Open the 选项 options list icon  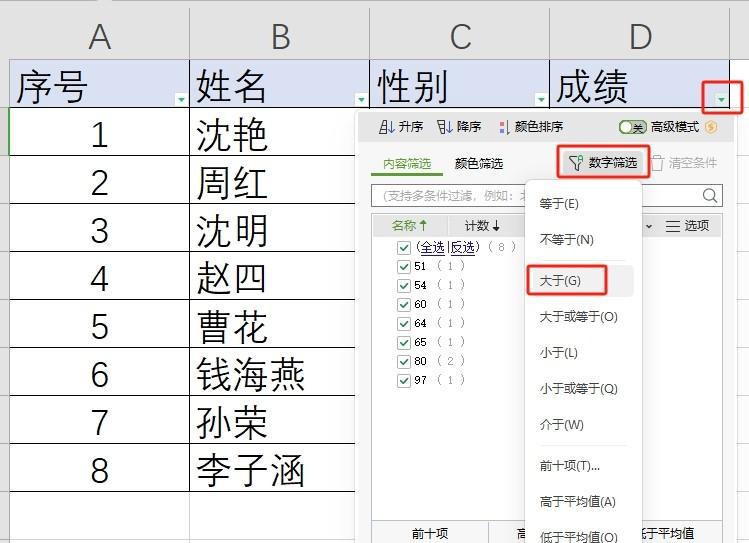(x=673, y=226)
